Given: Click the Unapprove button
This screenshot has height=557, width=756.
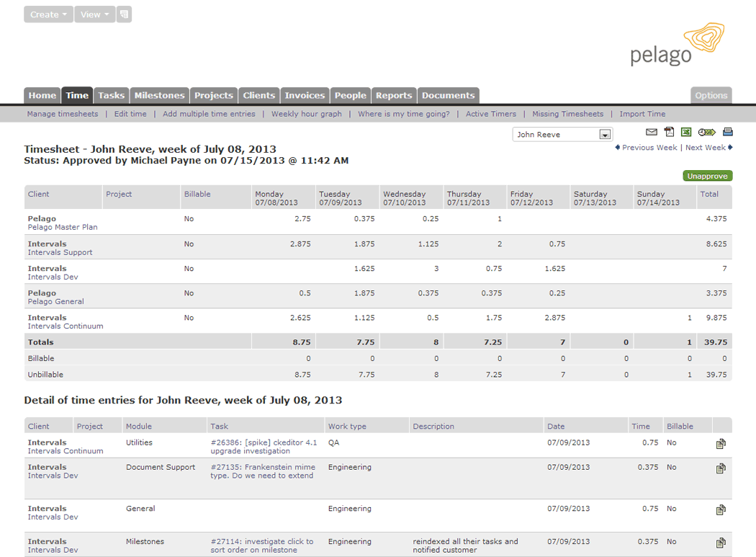Looking at the screenshot, I should pos(708,175).
